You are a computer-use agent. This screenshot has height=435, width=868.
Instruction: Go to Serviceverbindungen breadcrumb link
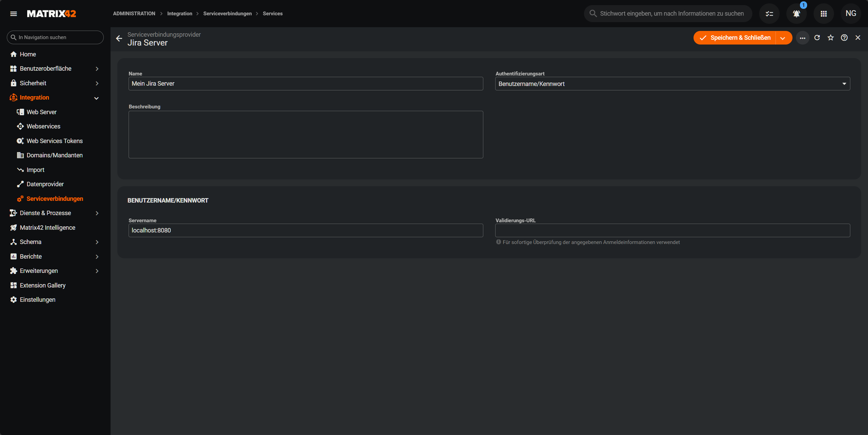click(227, 14)
